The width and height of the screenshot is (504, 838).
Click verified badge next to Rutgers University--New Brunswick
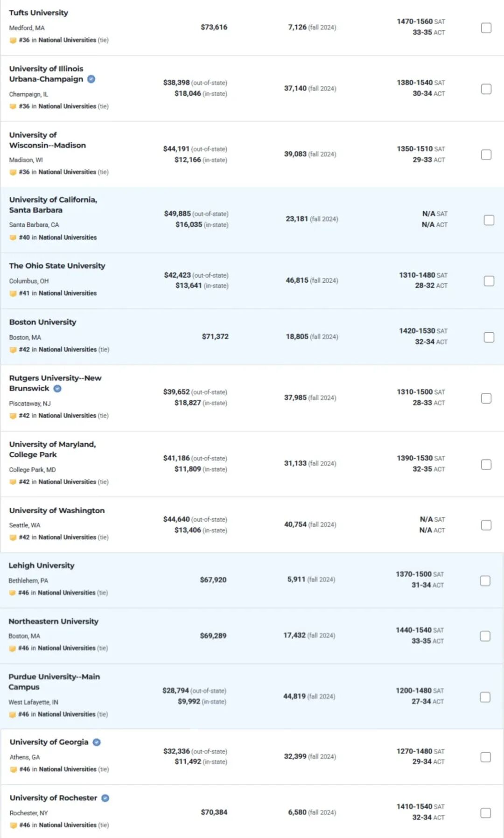click(x=57, y=389)
